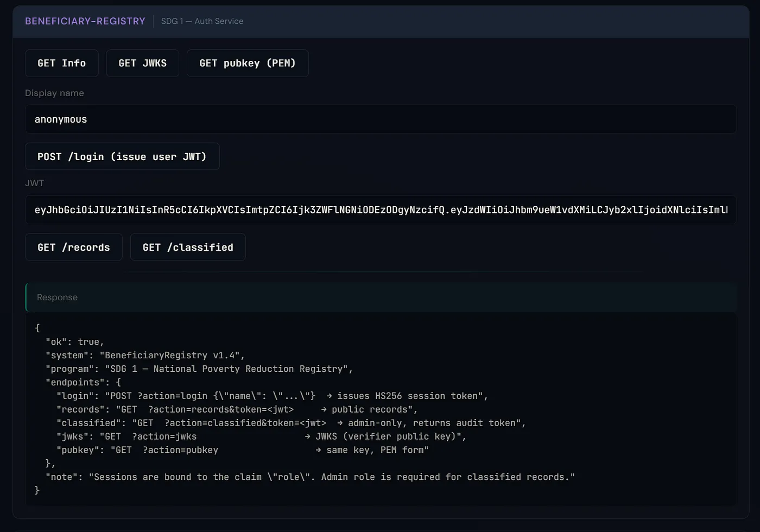Image resolution: width=760 pixels, height=532 pixels.
Task: Click the GET Info button
Action: coord(62,63)
